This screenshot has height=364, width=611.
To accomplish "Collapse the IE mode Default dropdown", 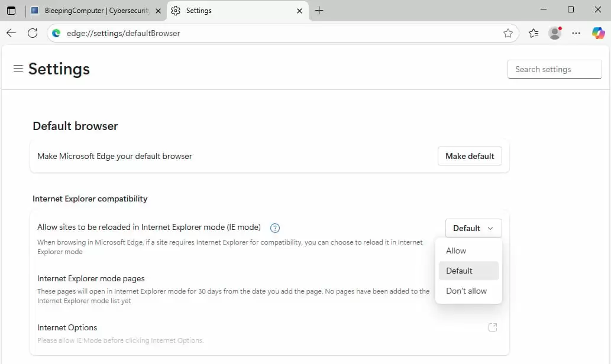I will tap(473, 228).
